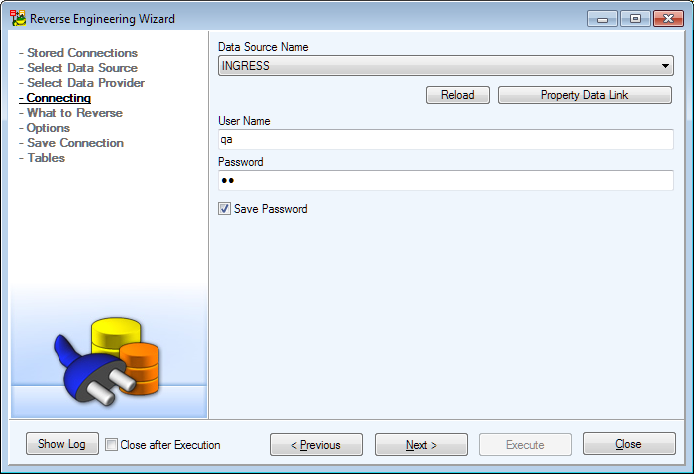Click the Execute button

click(525, 444)
